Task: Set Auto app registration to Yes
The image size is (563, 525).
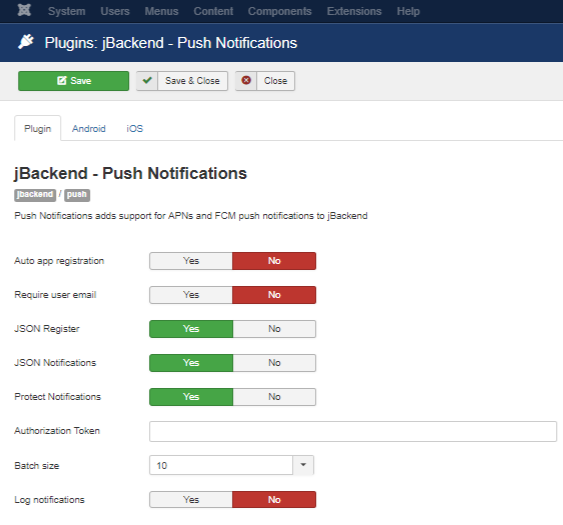Action: click(191, 261)
